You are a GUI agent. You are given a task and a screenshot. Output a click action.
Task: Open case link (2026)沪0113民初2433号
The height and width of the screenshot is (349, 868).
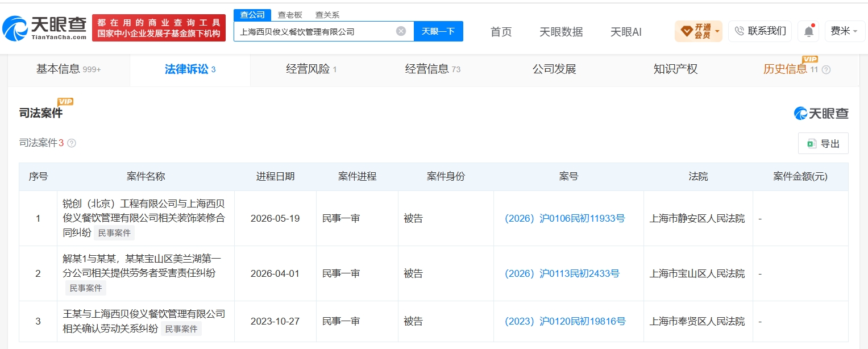pyautogui.click(x=562, y=273)
